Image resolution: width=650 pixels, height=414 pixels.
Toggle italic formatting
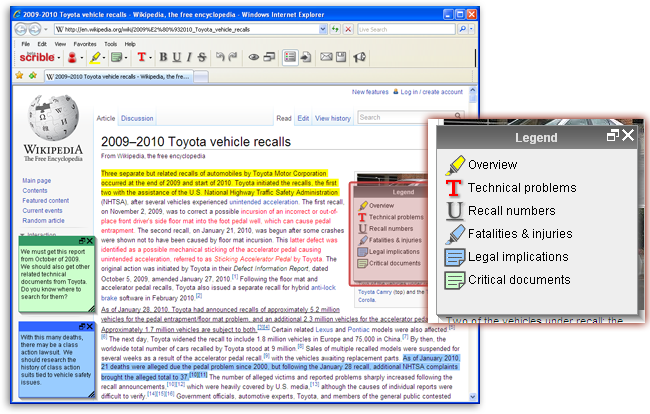189,57
